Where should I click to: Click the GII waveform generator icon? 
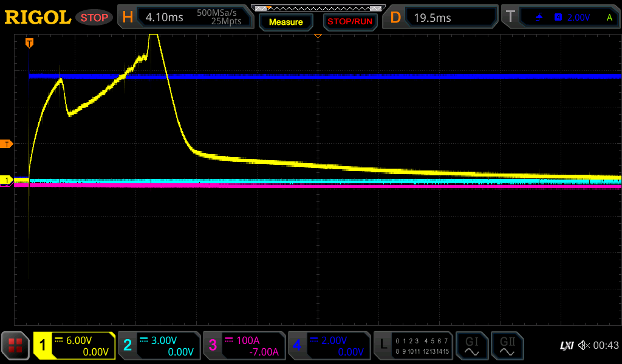(507, 346)
